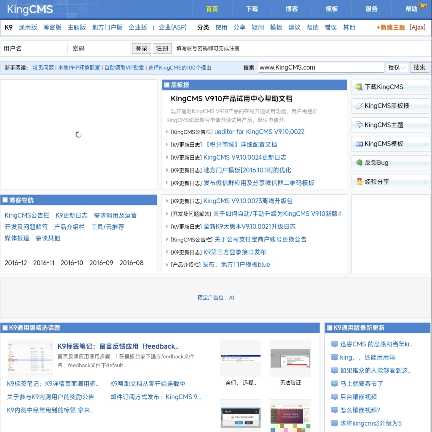
Task: Open the KingCMS公告栏 blog category
Action: [27, 215]
